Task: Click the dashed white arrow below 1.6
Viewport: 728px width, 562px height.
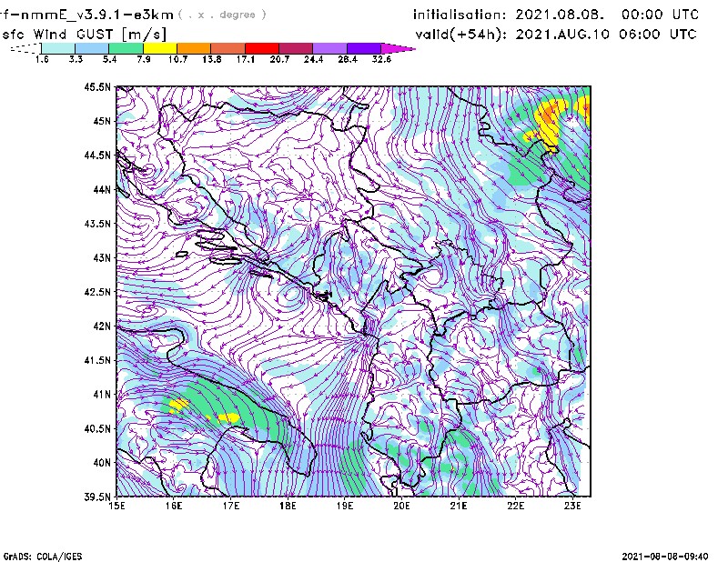Action: coord(25,48)
